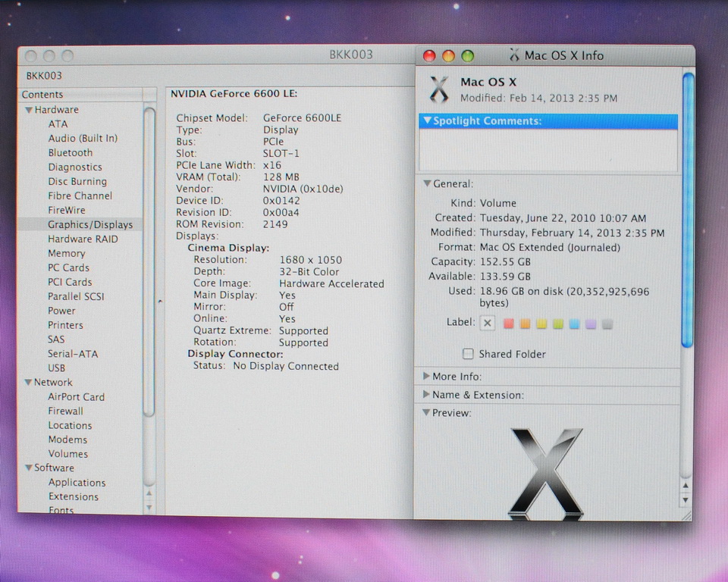Viewport: 728px width, 582px height.
Task: Collapse the Hardware tree group
Action: click(x=29, y=110)
